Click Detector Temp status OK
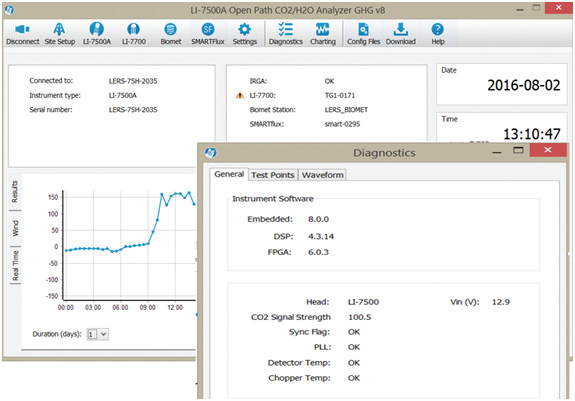Image resolution: width=575 pixels, height=401 pixels. [354, 363]
